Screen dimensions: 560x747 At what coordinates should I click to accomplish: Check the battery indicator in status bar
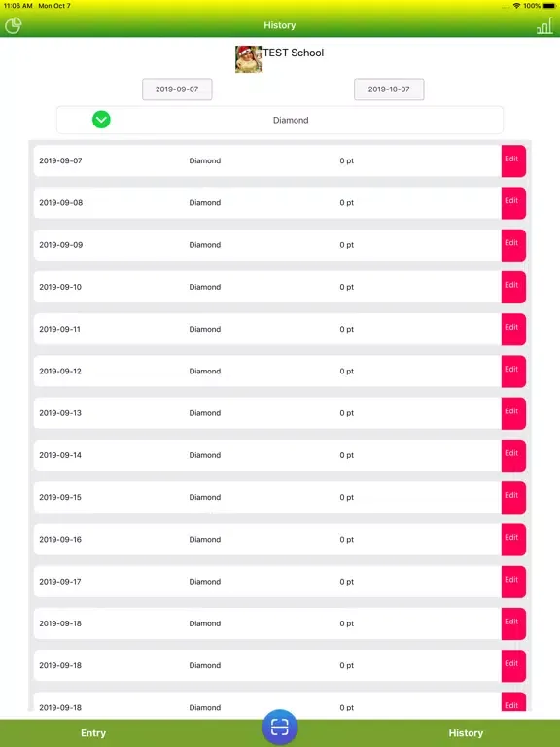pyautogui.click(x=549, y=6)
